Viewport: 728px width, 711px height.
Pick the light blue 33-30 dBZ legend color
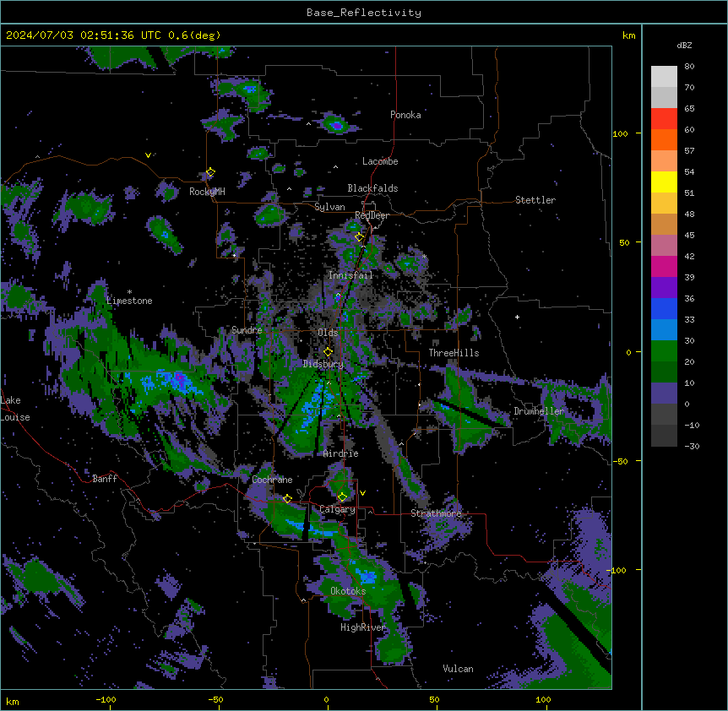click(664, 330)
